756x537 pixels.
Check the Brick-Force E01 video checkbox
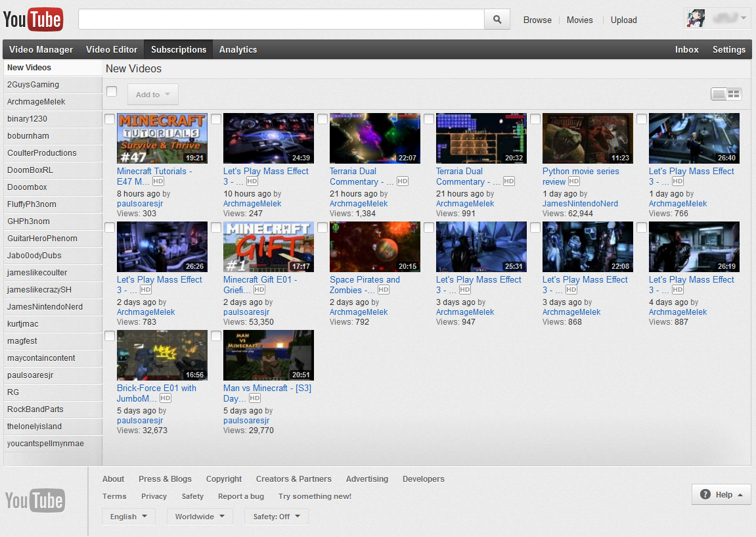click(x=110, y=336)
